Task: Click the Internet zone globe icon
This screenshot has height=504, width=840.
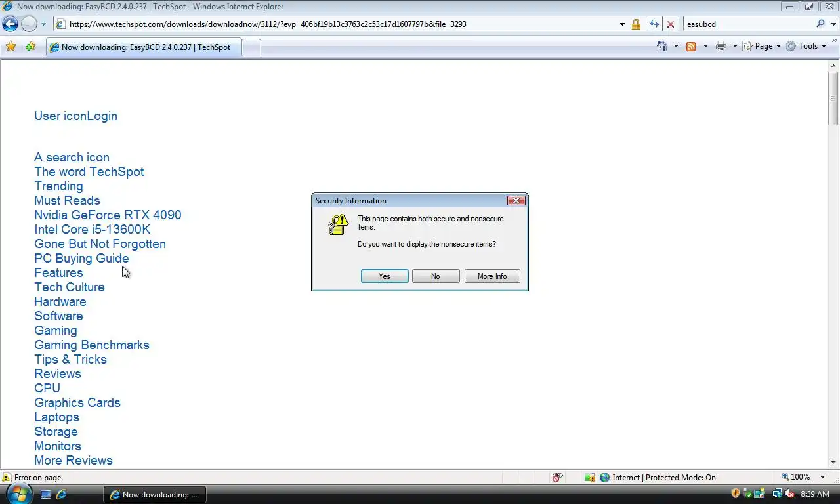Action: pyautogui.click(x=605, y=478)
